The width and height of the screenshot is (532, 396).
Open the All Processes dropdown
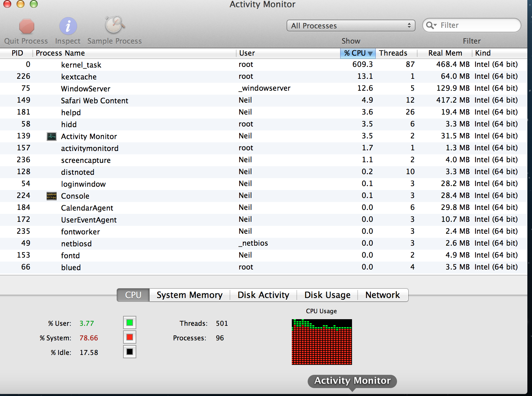(x=351, y=25)
